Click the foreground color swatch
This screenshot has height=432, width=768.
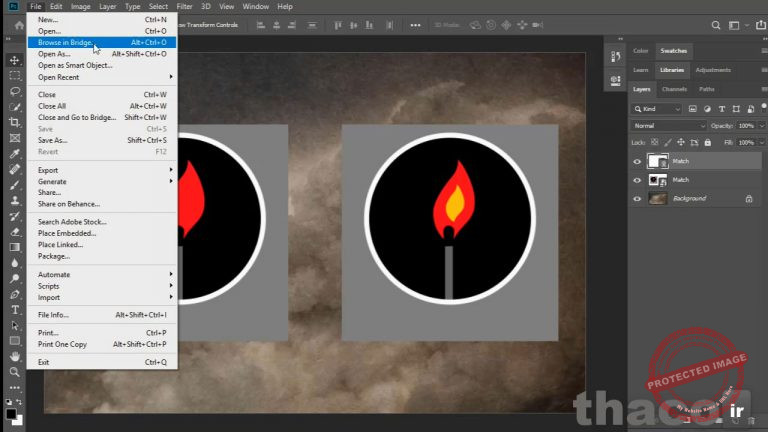(11, 411)
